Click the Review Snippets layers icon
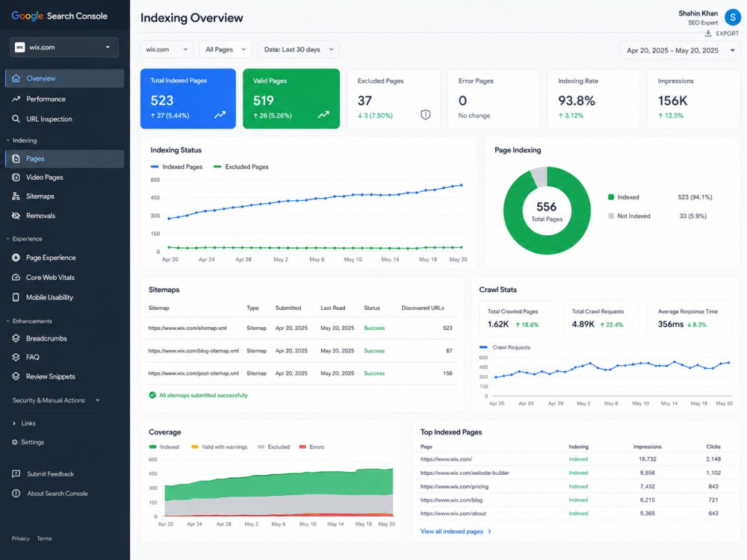The height and width of the screenshot is (560, 747). tap(16, 376)
